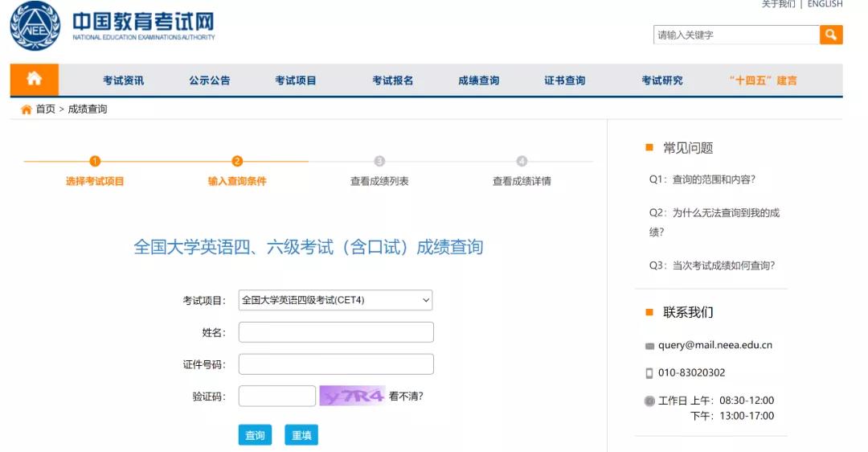The width and height of the screenshot is (868, 452).
Task: Click 关于我们 link at top
Action: click(x=778, y=4)
